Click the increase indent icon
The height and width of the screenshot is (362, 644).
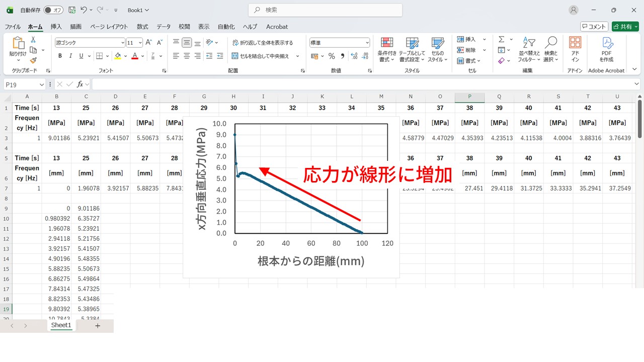click(x=221, y=56)
